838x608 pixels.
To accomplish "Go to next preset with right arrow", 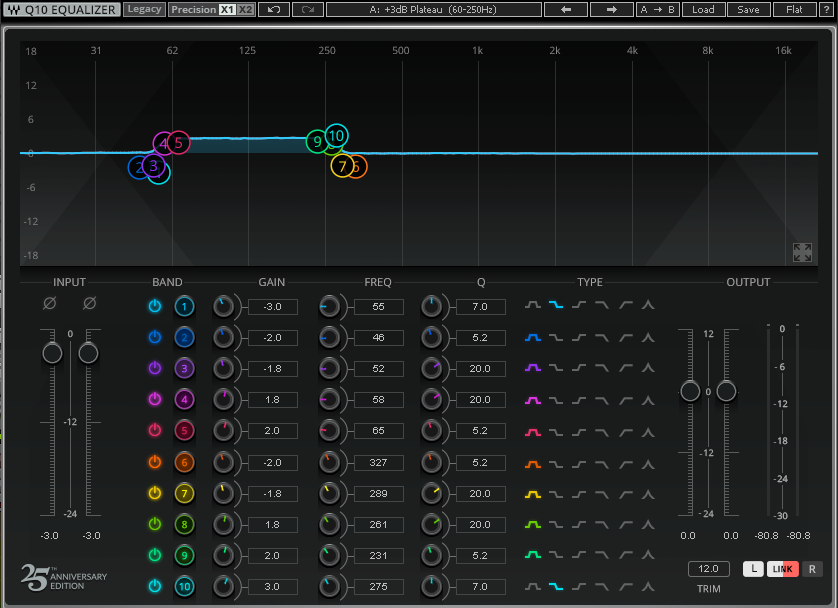I will pyautogui.click(x=611, y=10).
